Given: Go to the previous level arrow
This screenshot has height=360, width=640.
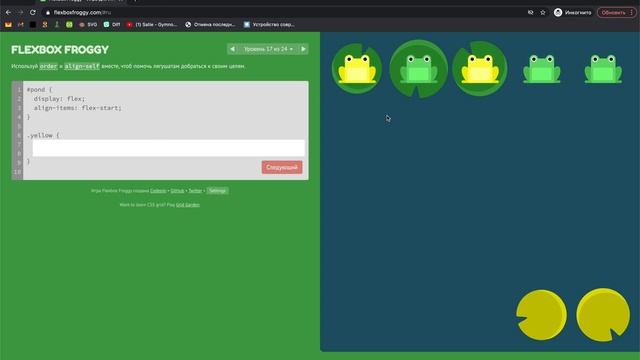Looking at the screenshot, I should (232, 49).
